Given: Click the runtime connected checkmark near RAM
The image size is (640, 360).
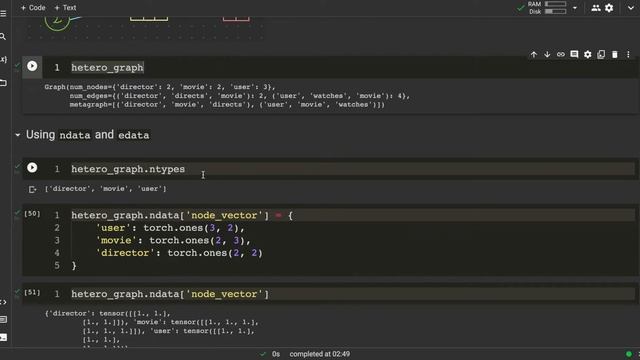Looking at the screenshot, I should pos(520,8).
